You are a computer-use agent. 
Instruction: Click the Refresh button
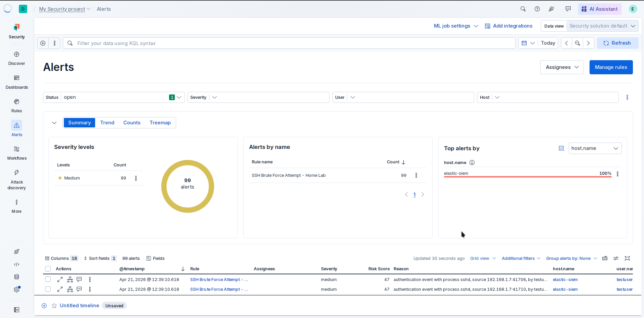(x=617, y=43)
